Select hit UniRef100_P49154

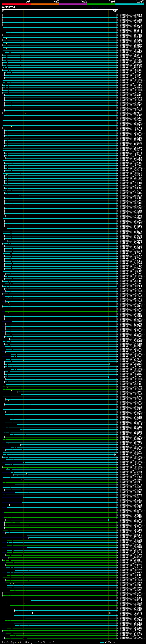tap(131, 216)
